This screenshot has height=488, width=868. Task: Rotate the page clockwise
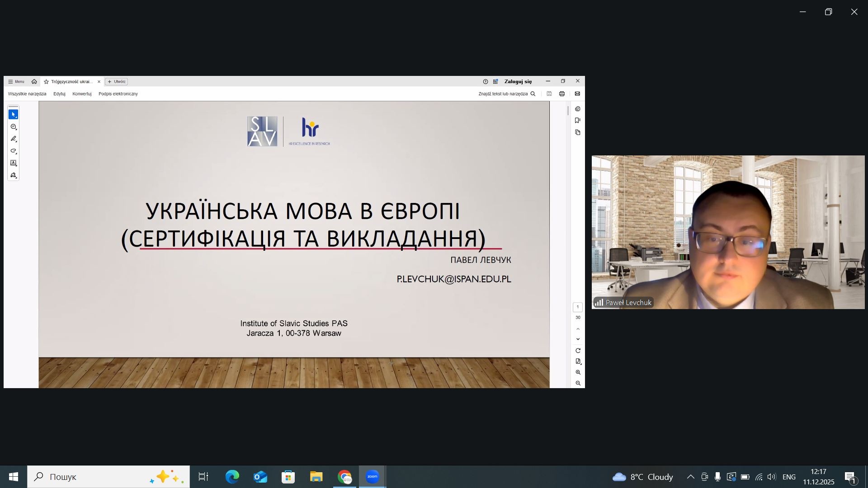coord(578,351)
